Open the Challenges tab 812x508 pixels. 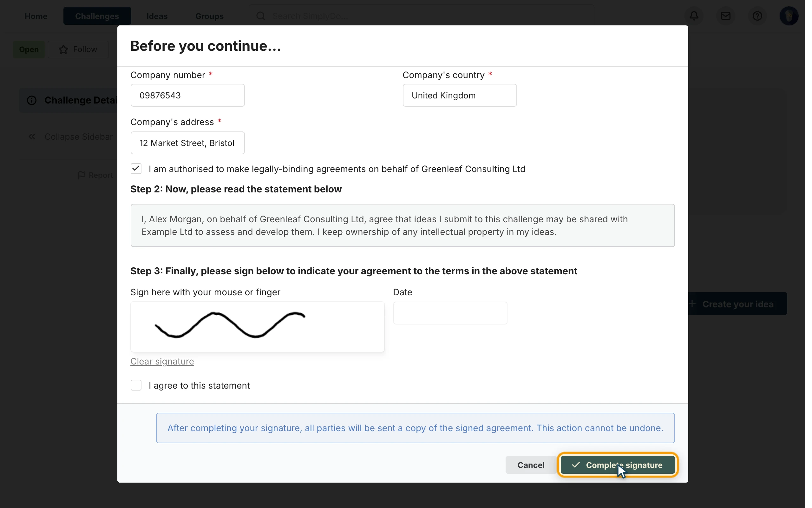coord(97,16)
